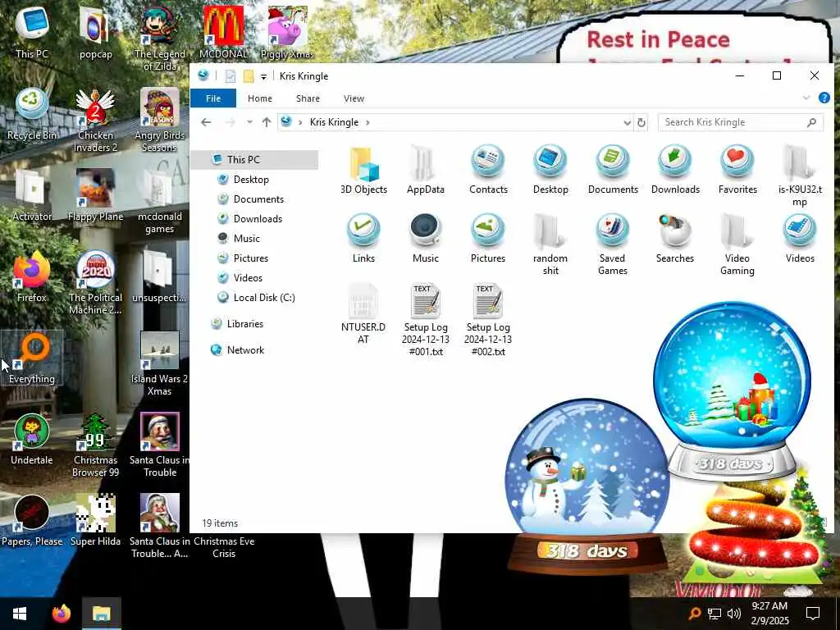Open the recent locations dropdown arrow

pyautogui.click(x=249, y=122)
